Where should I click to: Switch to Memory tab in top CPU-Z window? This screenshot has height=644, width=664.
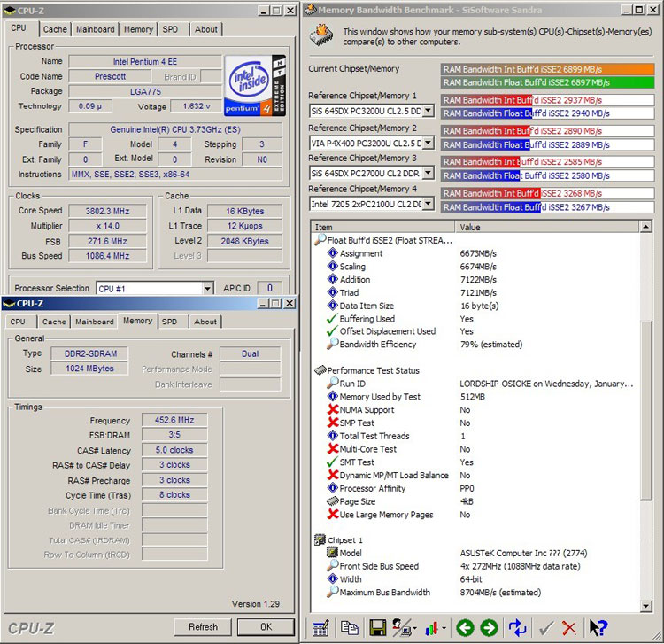(138, 29)
